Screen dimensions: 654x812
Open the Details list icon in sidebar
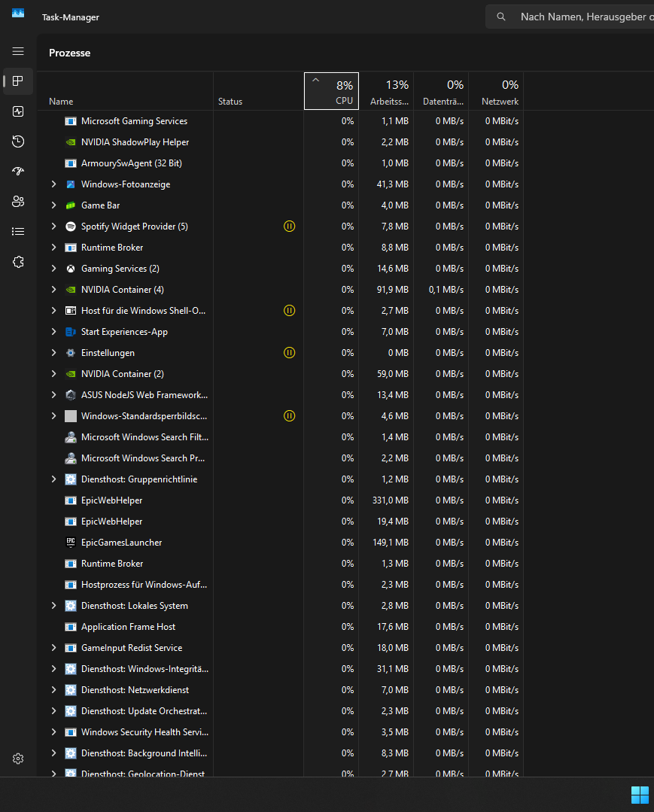[x=18, y=232]
